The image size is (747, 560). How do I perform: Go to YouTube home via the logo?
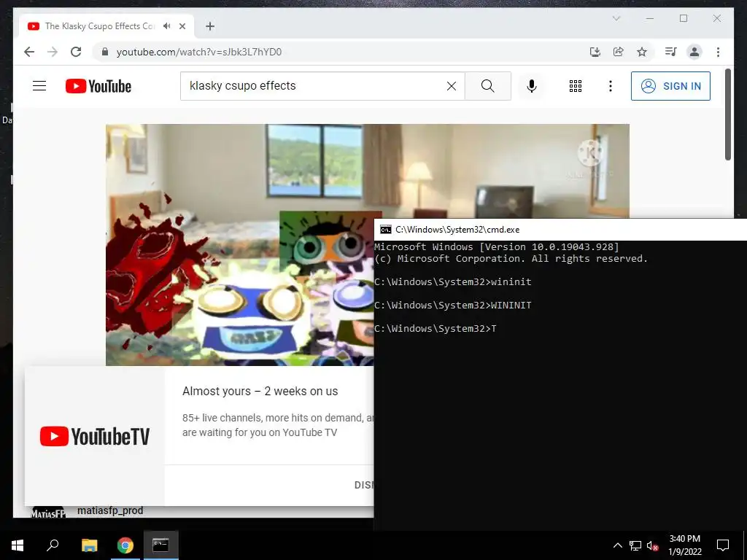pyautogui.click(x=98, y=86)
